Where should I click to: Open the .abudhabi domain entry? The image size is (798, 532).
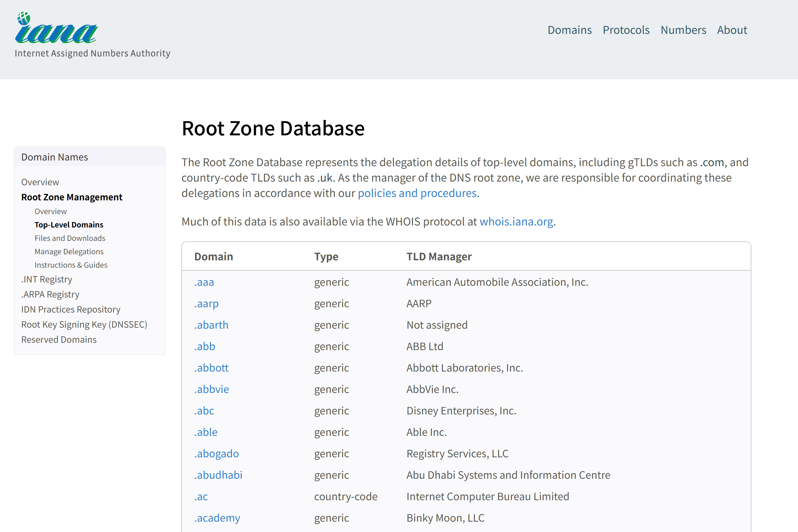(x=218, y=475)
